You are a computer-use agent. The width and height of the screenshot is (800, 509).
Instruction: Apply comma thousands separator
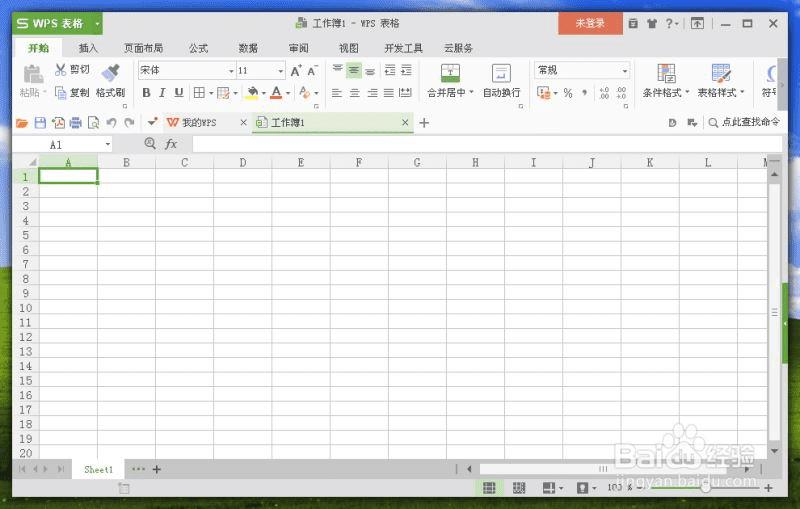coord(585,93)
